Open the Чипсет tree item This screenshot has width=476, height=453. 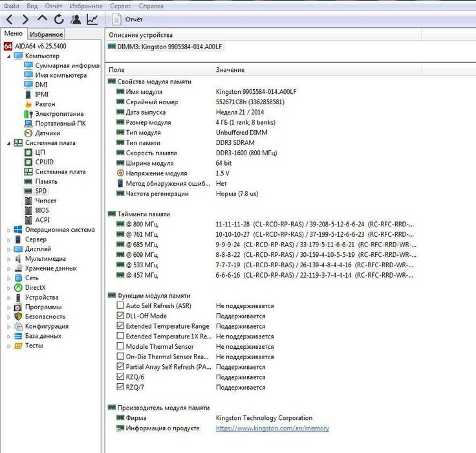(45, 201)
